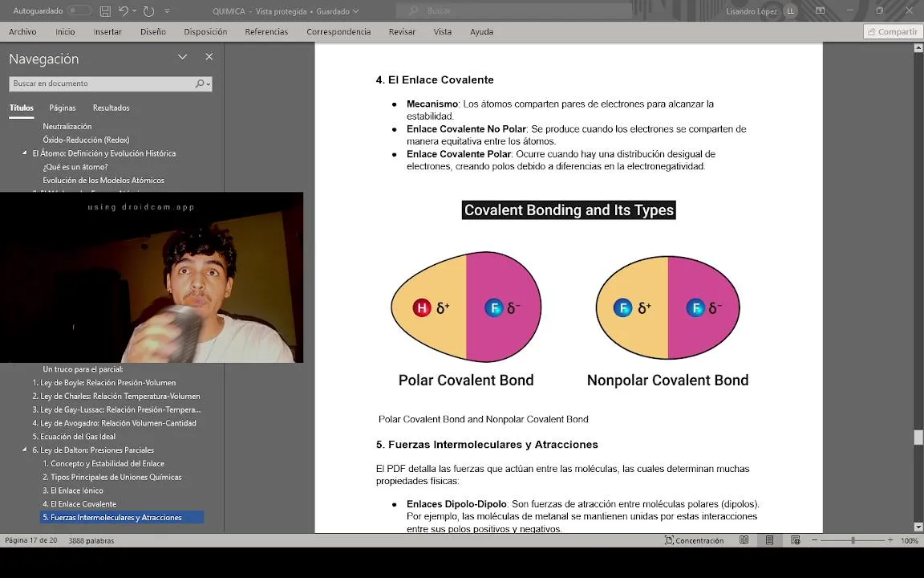924x578 pixels.
Task: Close the Navegación pane
Action: pyautogui.click(x=209, y=57)
